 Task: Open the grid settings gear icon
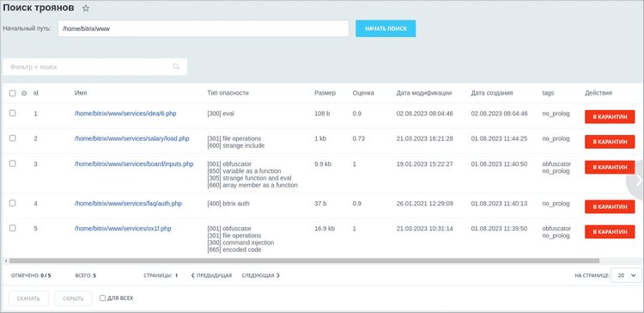[24, 94]
